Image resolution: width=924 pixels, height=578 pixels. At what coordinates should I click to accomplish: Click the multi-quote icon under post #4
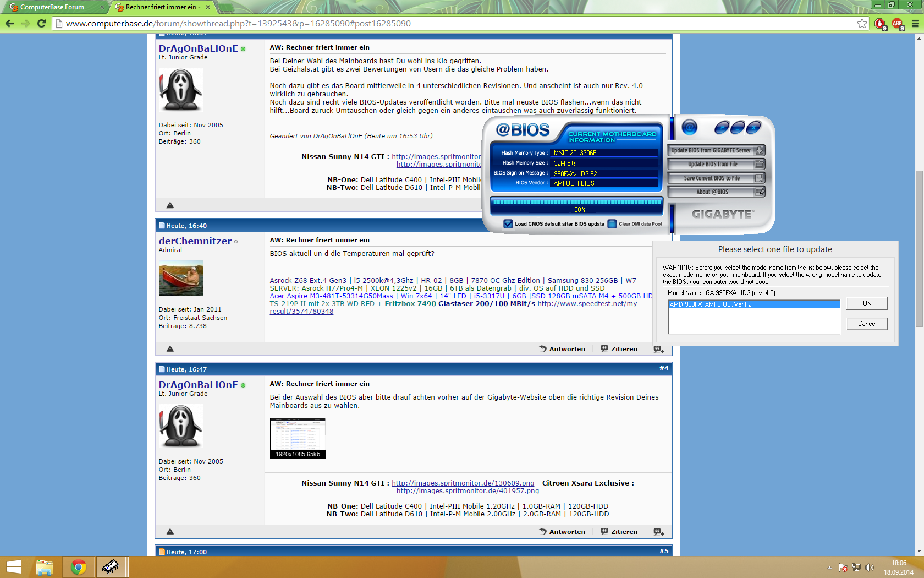(659, 532)
